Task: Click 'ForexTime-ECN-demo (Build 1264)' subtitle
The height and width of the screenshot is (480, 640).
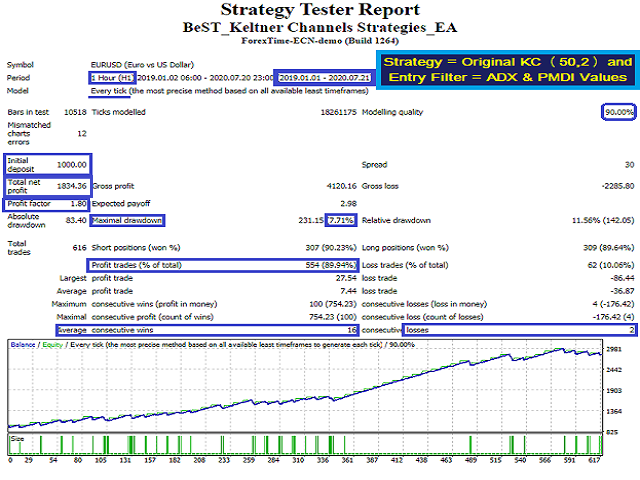Action: tap(320, 41)
